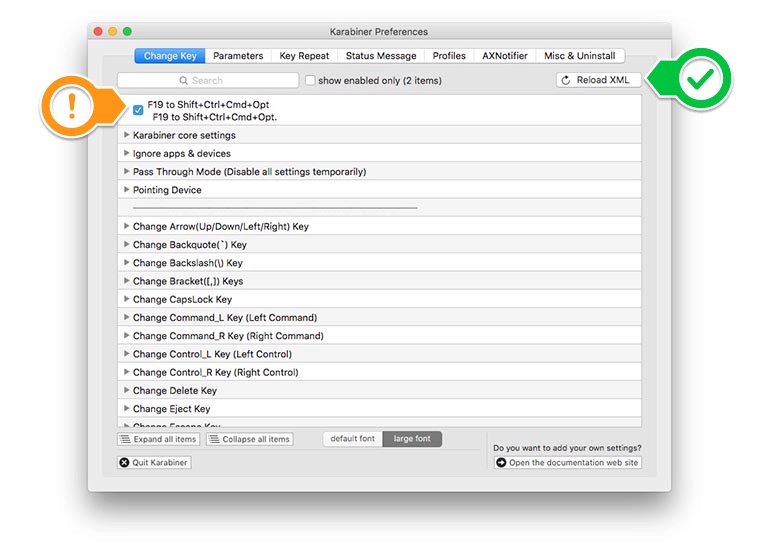Click the Expand all items button
Viewport: 760px width, 550px height.
click(158, 439)
